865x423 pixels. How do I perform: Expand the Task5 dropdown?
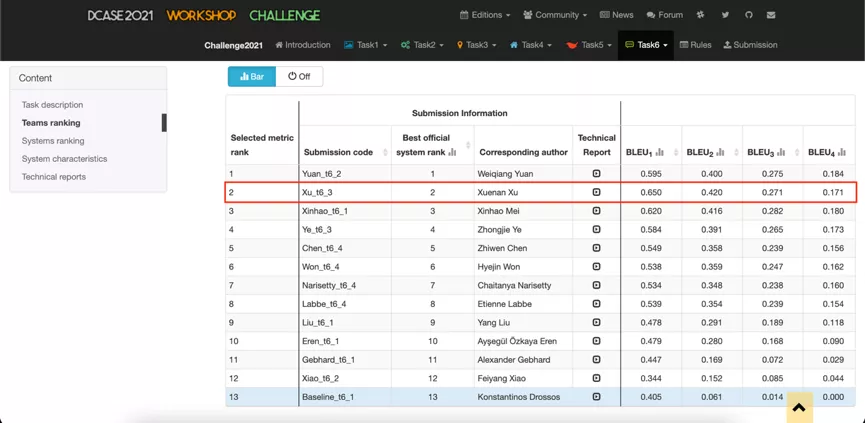[x=589, y=45]
